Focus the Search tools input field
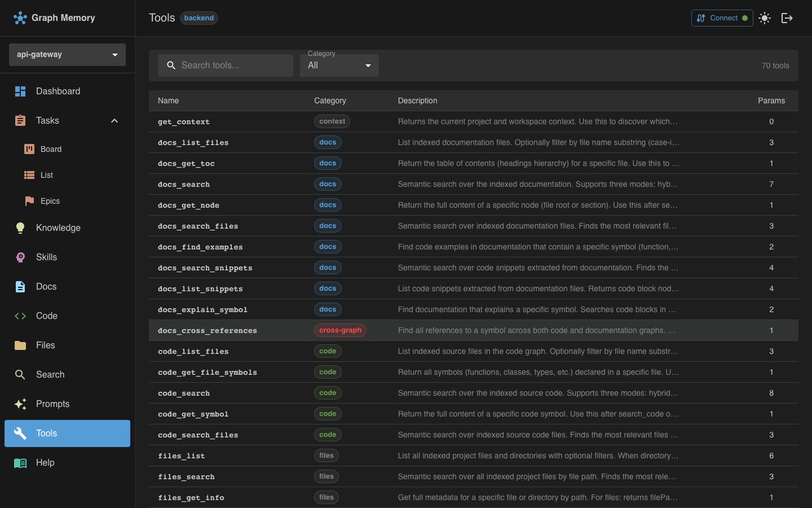This screenshot has width=812, height=508. [226, 65]
